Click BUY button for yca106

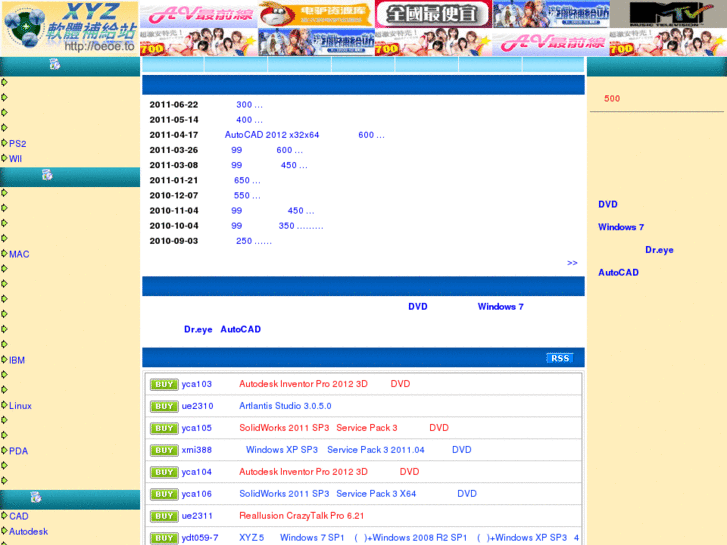click(164, 494)
